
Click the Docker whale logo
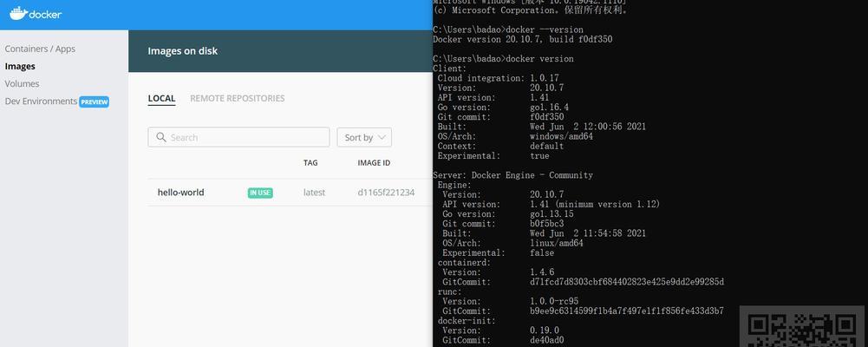click(x=36, y=13)
